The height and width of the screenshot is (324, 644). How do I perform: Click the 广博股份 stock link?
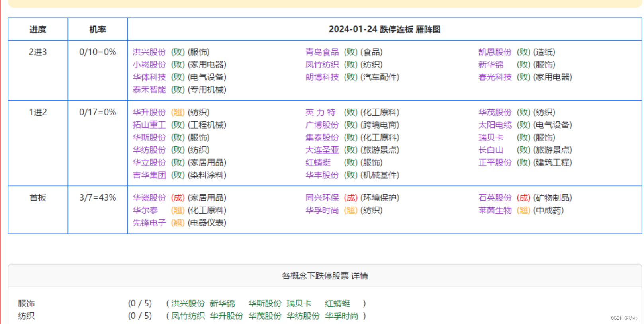322,125
